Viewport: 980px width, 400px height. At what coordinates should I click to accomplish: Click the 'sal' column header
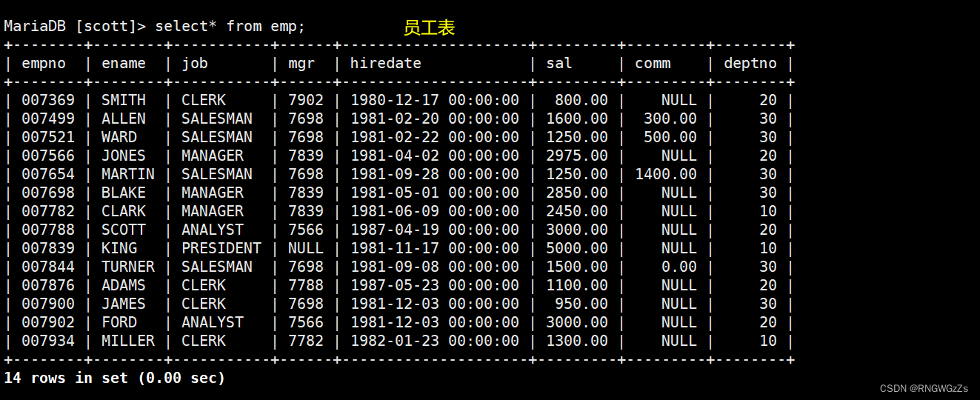[559, 64]
